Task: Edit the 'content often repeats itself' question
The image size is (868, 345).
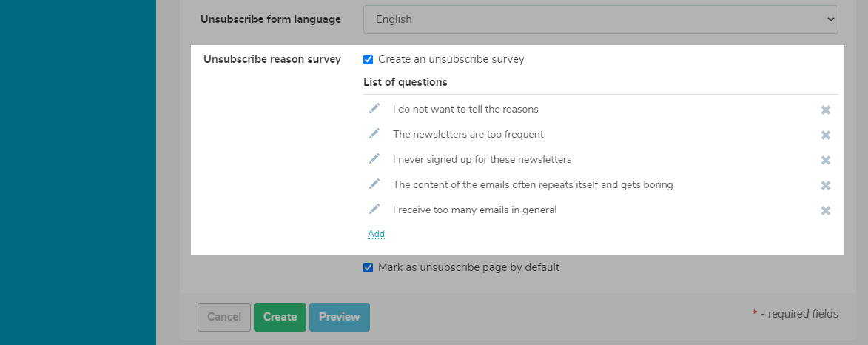Action: pos(374,184)
